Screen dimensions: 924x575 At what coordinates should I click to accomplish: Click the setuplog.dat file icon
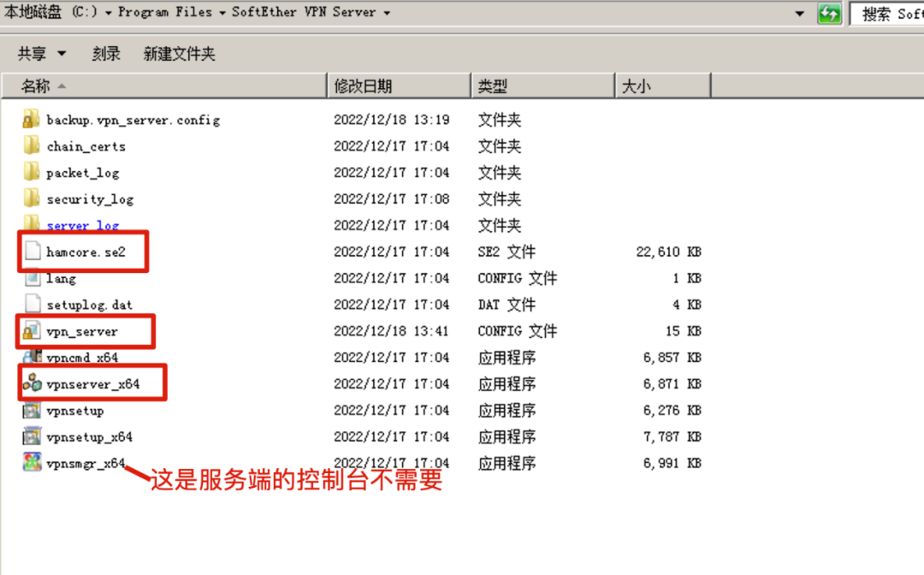pyautogui.click(x=33, y=305)
